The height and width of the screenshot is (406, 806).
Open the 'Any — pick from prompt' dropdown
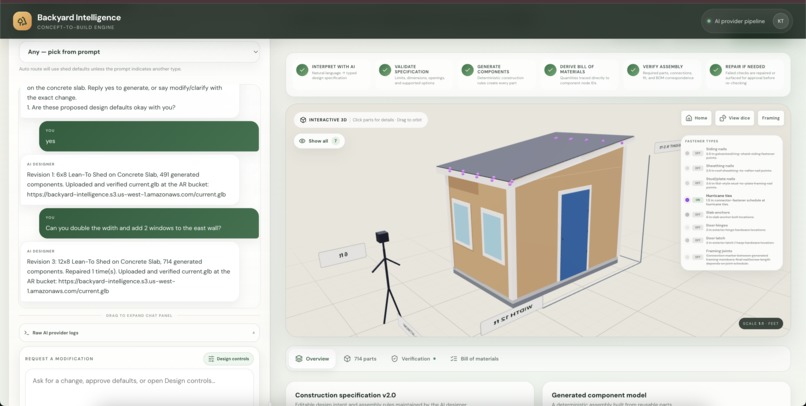tap(139, 52)
